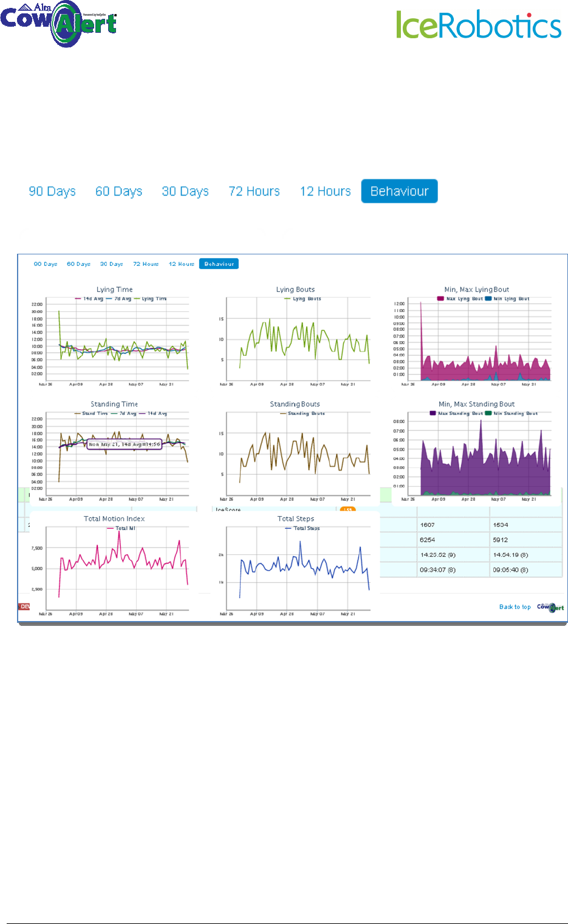Click the cell reading 14:54:19 (8)
The width and height of the screenshot is (568, 924).
point(526,555)
